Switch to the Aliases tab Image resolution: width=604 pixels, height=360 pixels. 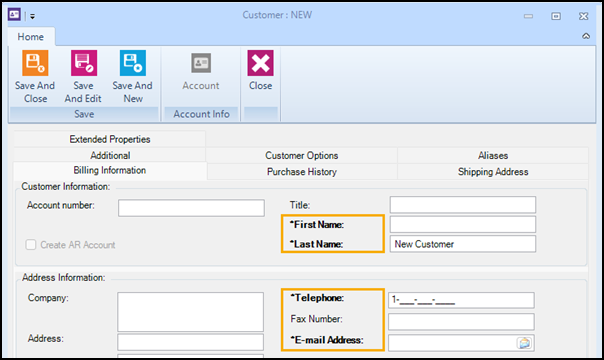[493, 156]
